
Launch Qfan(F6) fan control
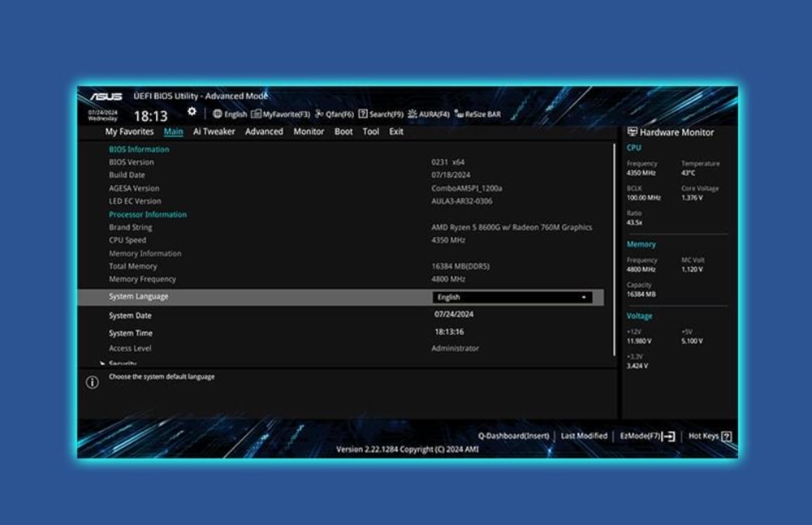(x=335, y=114)
